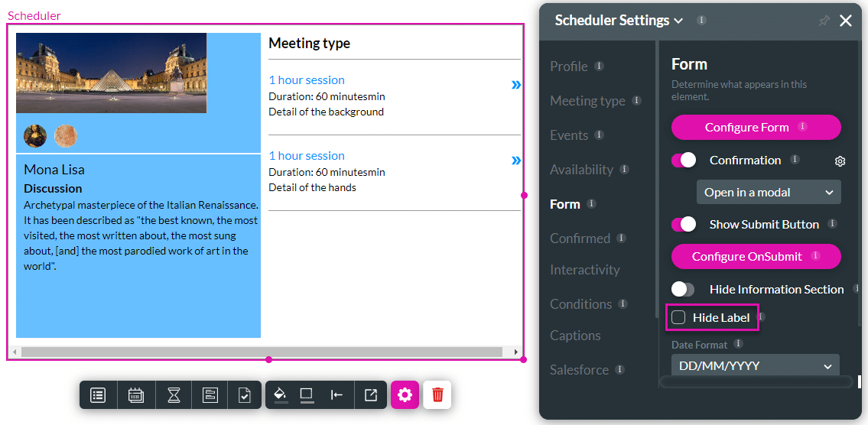Image resolution: width=868 pixels, height=425 pixels.
Task: Click the open-in-new-window icon
Action: 371,395
